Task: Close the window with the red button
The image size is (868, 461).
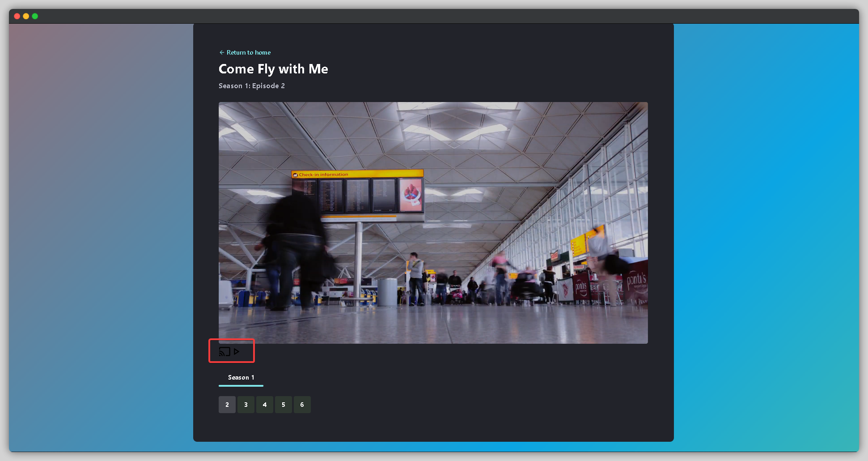Action: pyautogui.click(x=17, y=16)
